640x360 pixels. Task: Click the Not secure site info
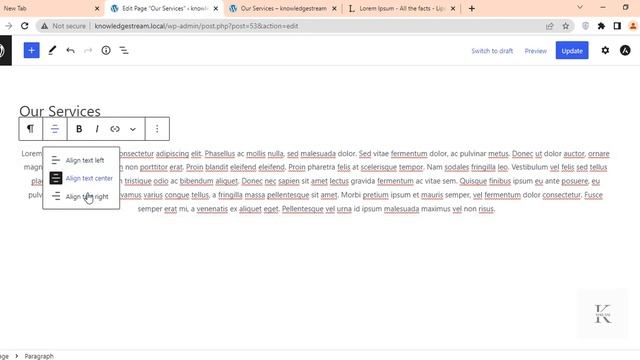click(63, 26)
